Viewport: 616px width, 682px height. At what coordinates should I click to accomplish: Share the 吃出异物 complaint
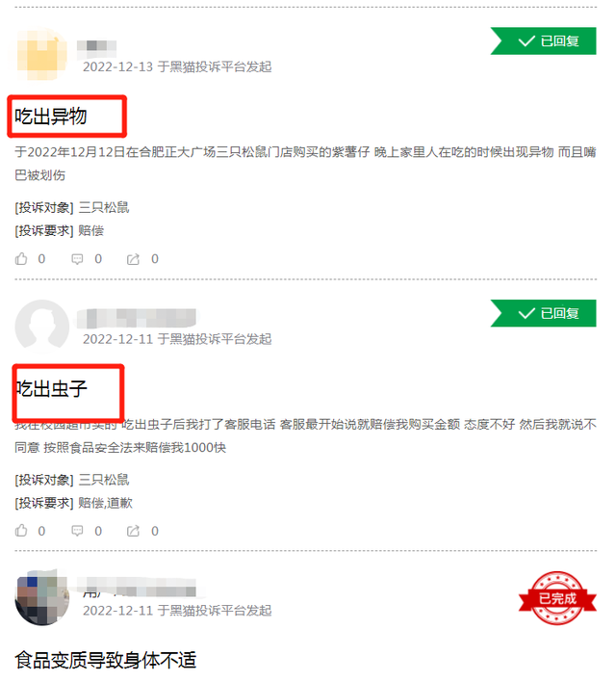[133, 259]
